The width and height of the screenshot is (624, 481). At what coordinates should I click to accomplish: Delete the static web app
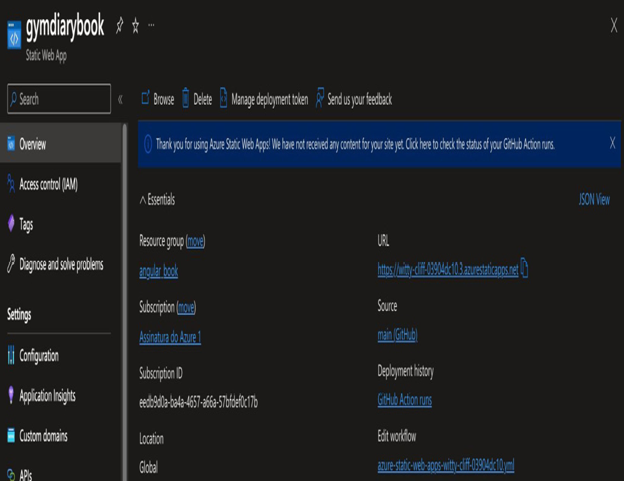pyautogui.click(x=197, y=99)
